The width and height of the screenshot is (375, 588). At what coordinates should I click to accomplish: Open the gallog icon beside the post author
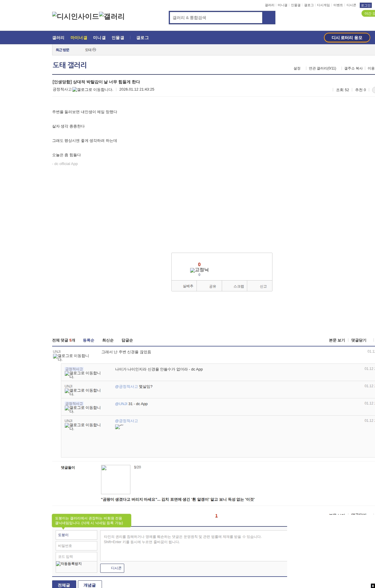pos(93,90)
